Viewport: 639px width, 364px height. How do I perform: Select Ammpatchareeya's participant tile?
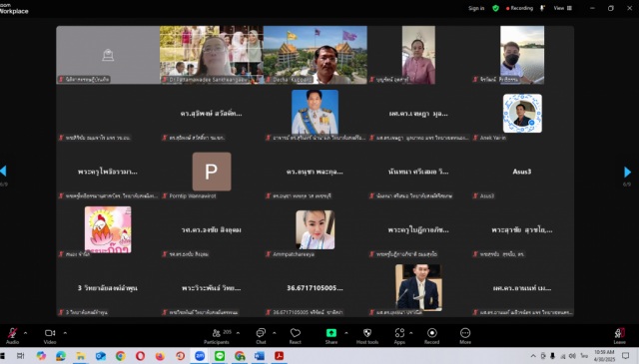pyautogui.click(x=316, y=229)
